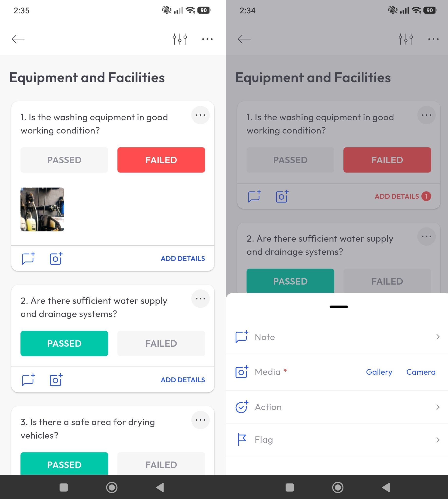The width and height of the screenshot is (448, 499).
Task: Tap ADD DETAILS under question 1
Action: point(183,258)
